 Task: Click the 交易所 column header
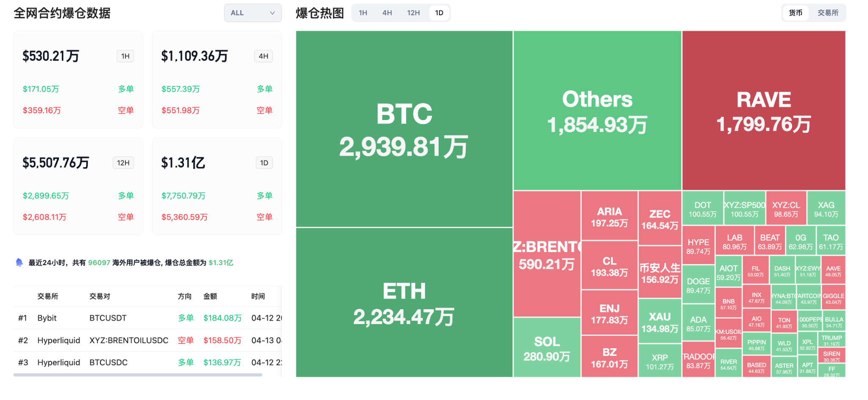[47, 296]
